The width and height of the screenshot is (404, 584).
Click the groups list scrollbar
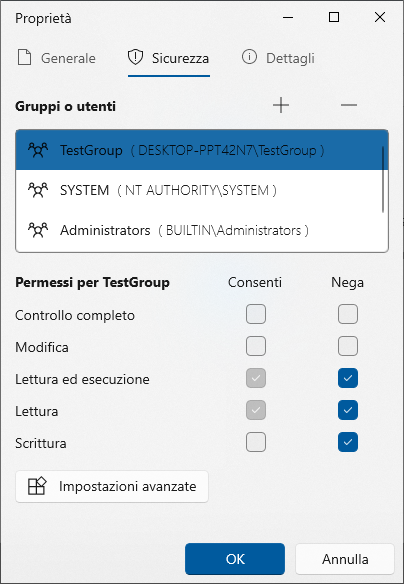pyautogui.click(x=383, y=180)
